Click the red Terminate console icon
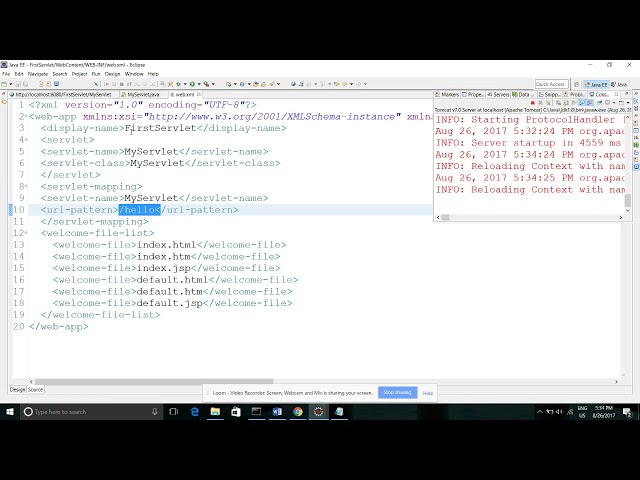Image resolution: width=640 pixels, height=480 pixels. [533, 103]
